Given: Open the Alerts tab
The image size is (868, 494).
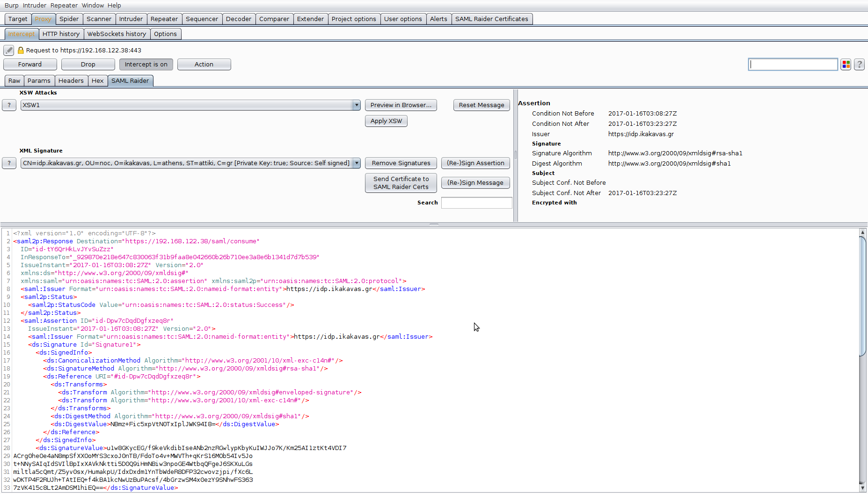Looking at the screenshot, I should tap(438, 19).
